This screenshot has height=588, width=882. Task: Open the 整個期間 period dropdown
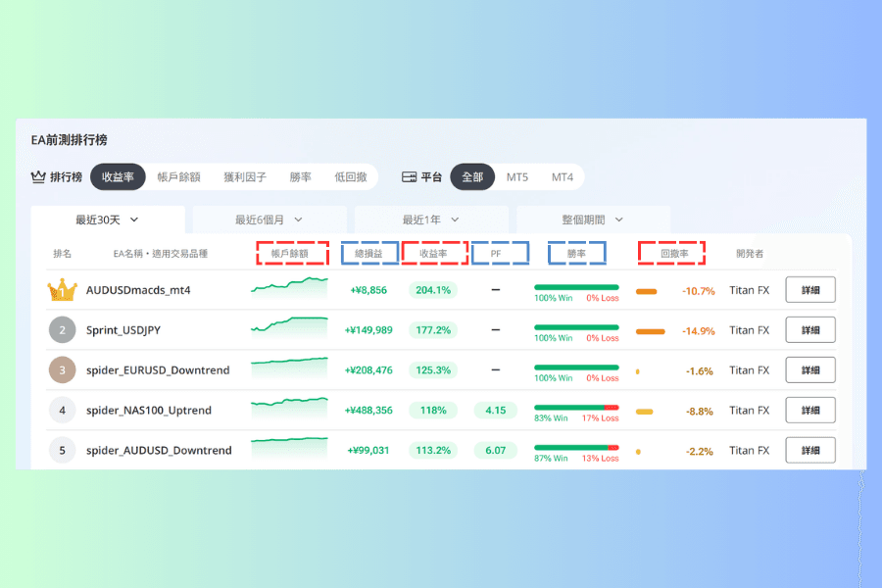pyautogui.click(x=594, y=220)
